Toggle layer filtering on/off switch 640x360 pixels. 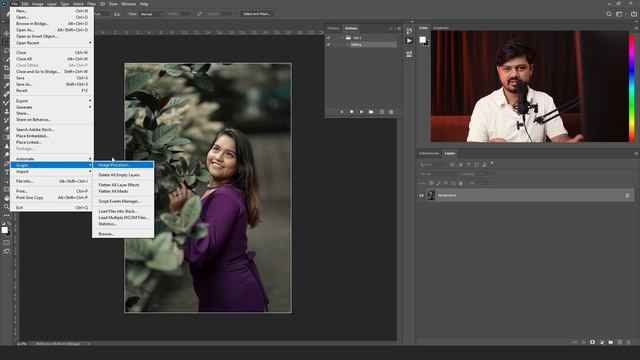(492, 163)
